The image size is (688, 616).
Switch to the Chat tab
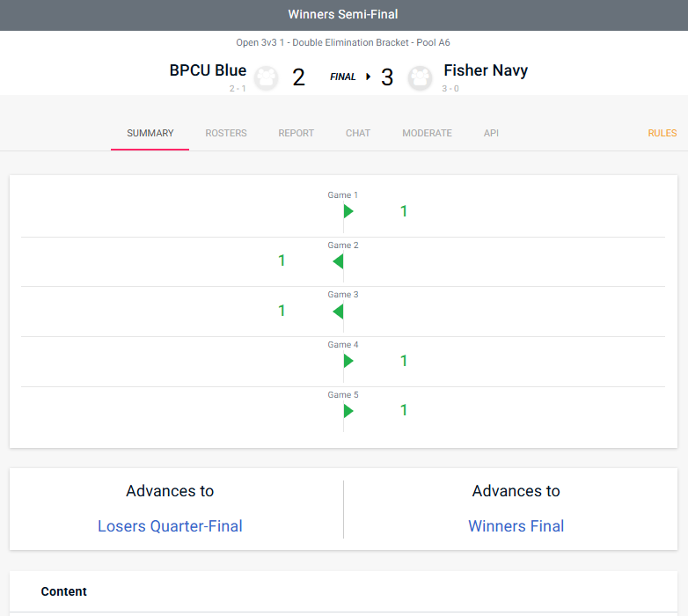click(358, 133)
